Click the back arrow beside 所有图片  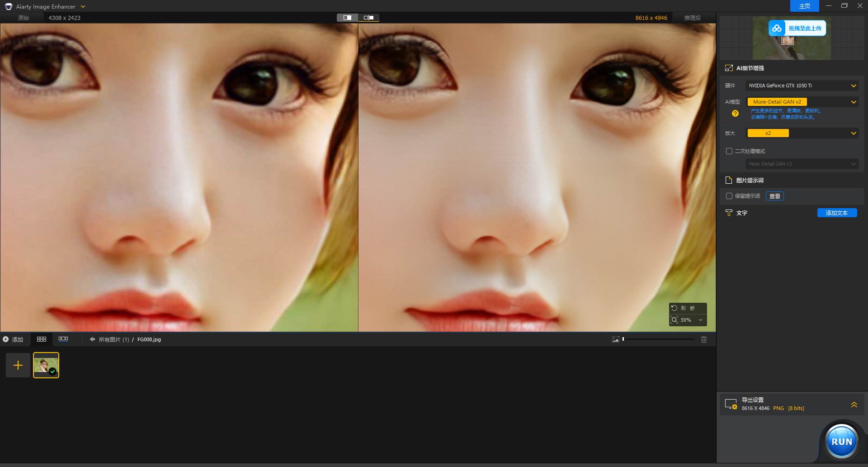[x=92, y=339]
